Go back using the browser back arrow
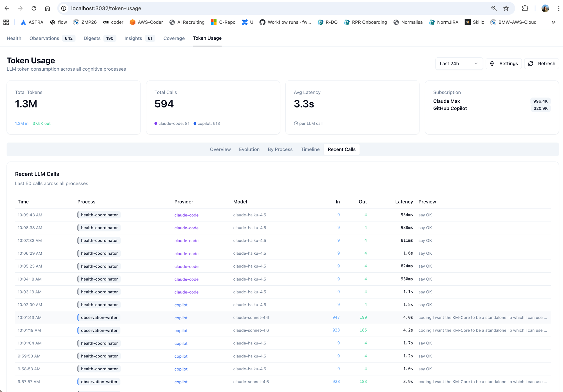This screenshot has width=563, height=392. 7,8
